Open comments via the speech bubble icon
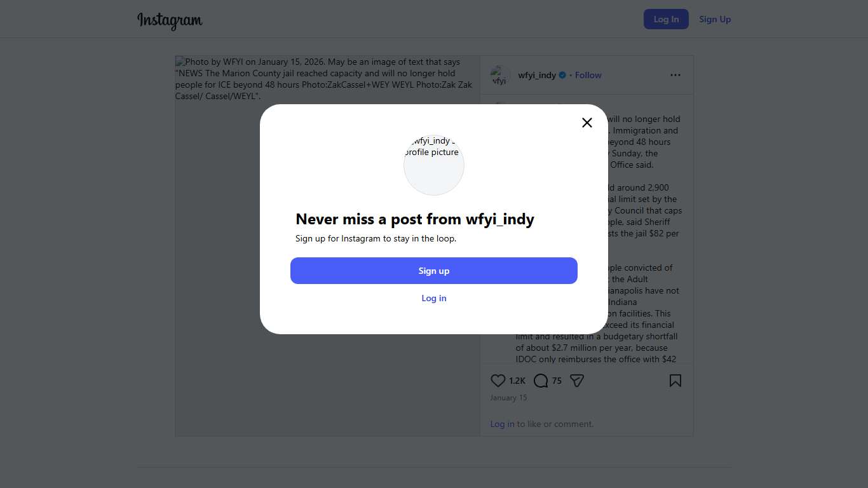 pyautogui.click(x=541, y=381)
